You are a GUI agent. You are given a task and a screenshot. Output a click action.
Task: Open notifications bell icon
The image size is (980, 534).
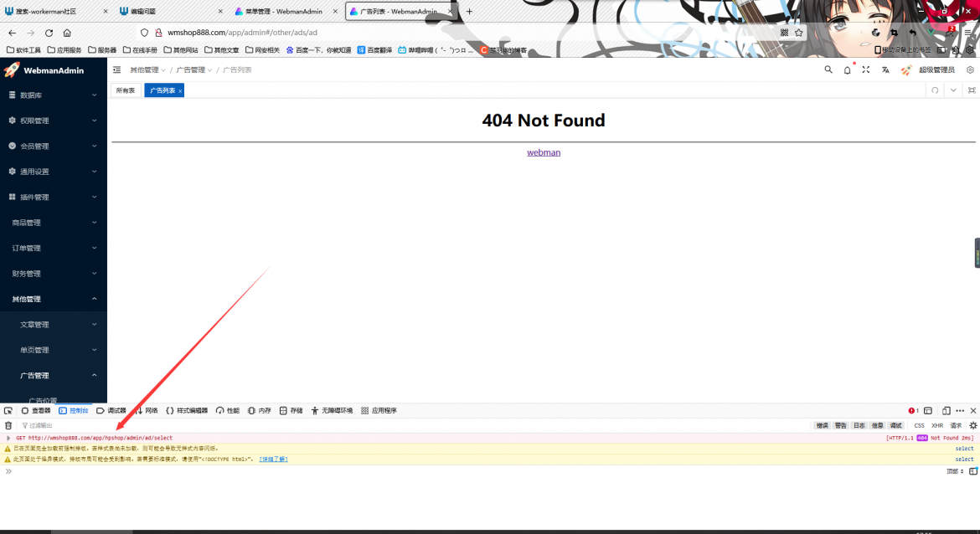(x=847, y=70)
